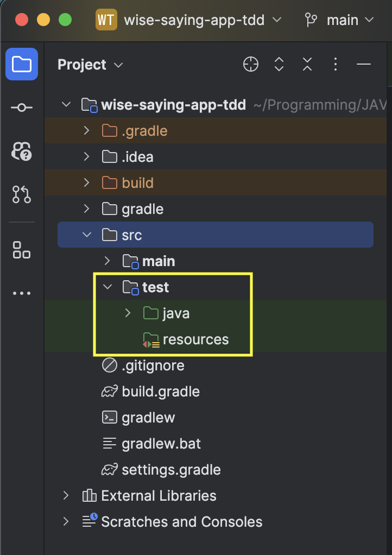
Task: Select the .idea folder name
Action: (137, 157)
